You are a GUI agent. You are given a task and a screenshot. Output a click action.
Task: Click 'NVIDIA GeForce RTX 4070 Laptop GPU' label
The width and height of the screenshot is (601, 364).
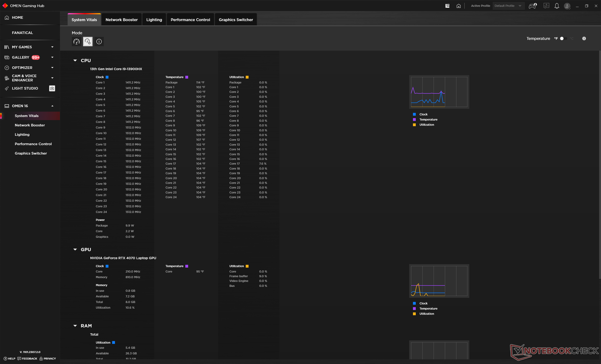[123, 258]
